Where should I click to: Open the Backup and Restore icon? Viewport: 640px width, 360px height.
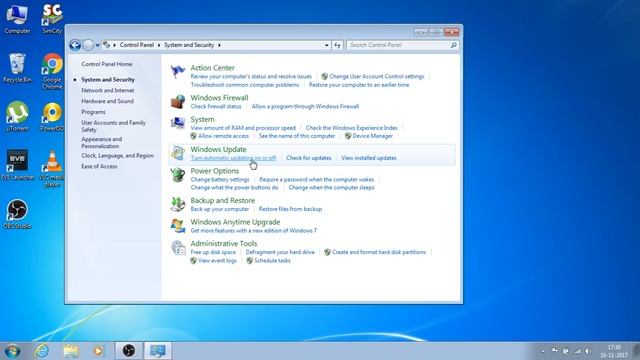[178, 204]
